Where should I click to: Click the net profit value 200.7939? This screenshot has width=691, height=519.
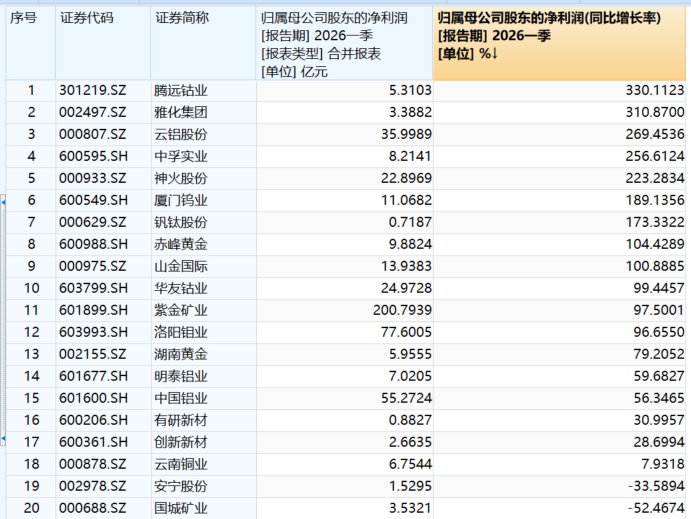point(397,309)
